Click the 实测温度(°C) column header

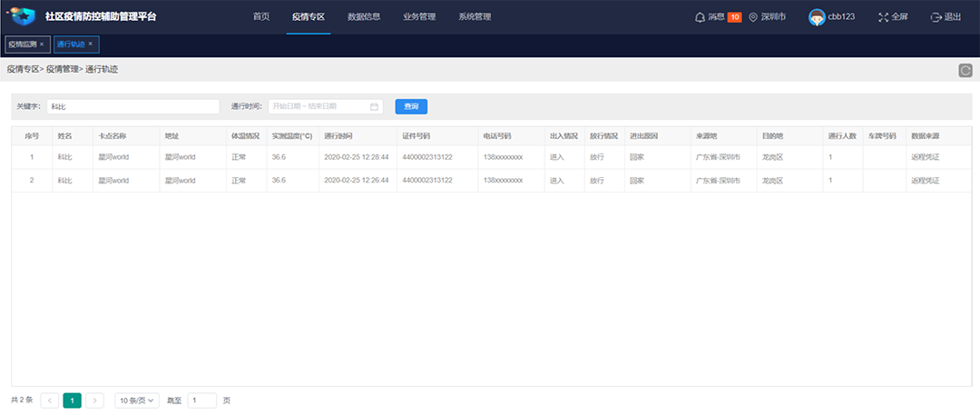292,135
